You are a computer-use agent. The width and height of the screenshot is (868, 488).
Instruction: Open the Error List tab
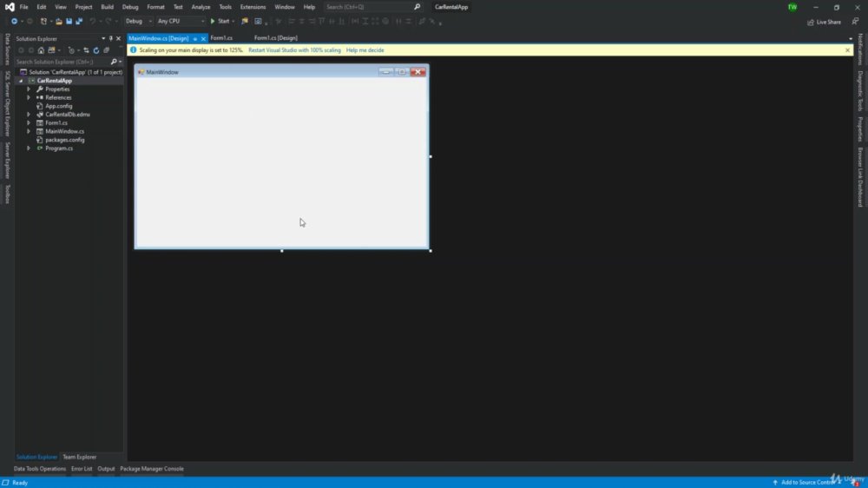click(x=82, y=469)
